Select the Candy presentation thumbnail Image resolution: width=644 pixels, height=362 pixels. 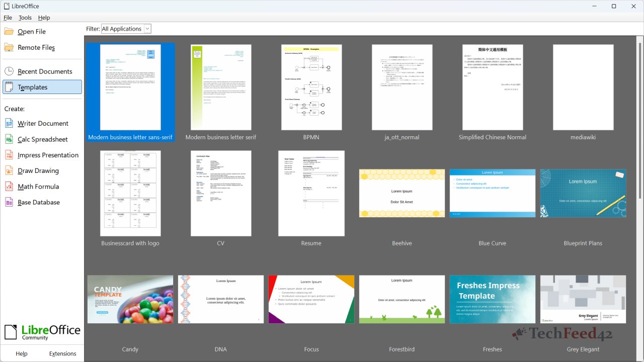pyautogui.click(x=130, y=299)
